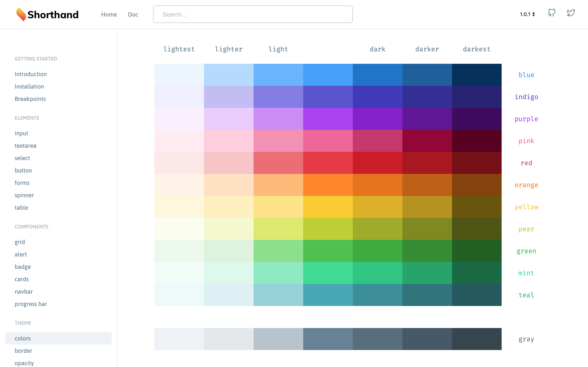Open the Breakpoints sidebar item

[30, 99]
